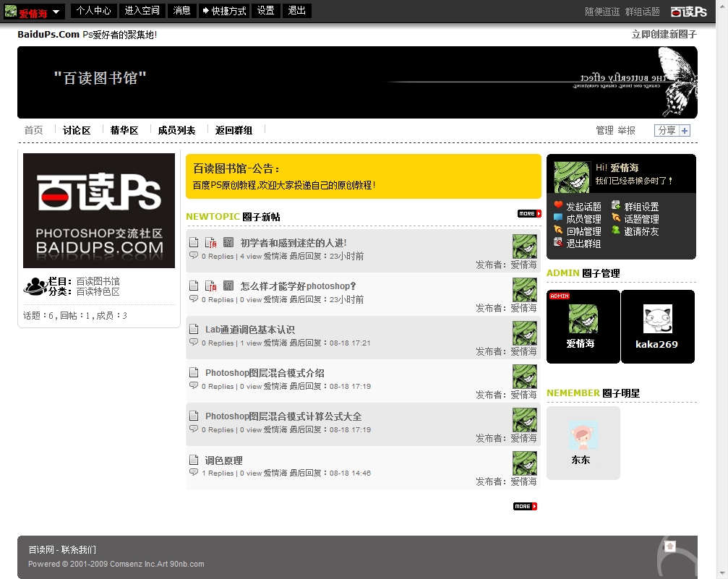The height and width of the screenshot is (579, 728).
Task: Open 成员管理 member management
Action: tap(583, 219)
